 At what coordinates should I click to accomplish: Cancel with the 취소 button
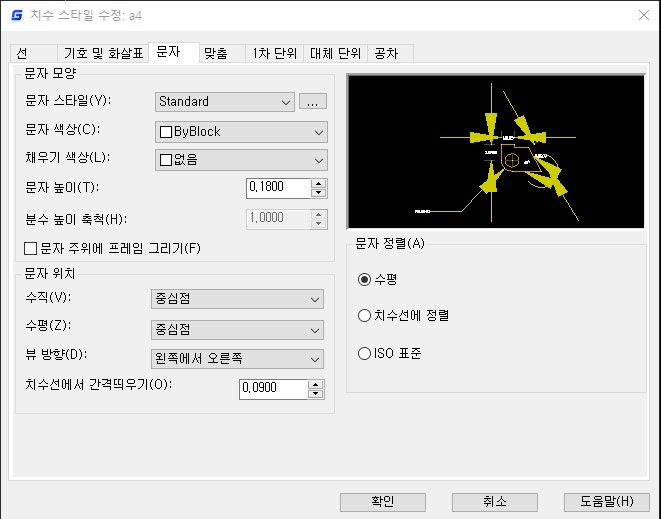(x=495, y=502)
